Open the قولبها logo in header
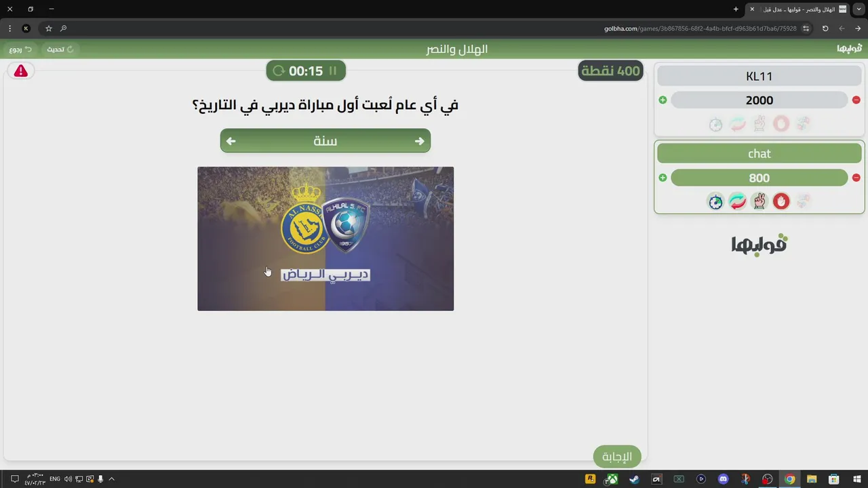This screenshot has width=868, height=488. pyautogui.click(x=849, y=49)
